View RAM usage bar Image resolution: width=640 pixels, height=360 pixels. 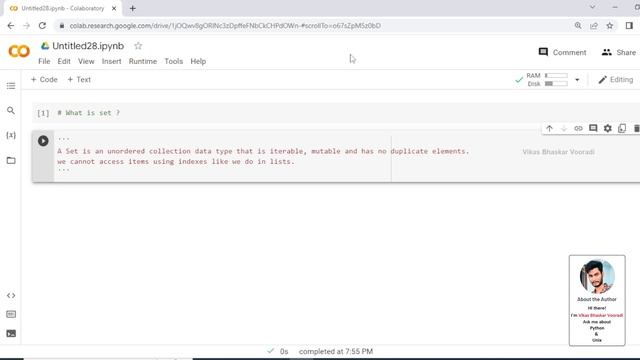coord(556,76)
